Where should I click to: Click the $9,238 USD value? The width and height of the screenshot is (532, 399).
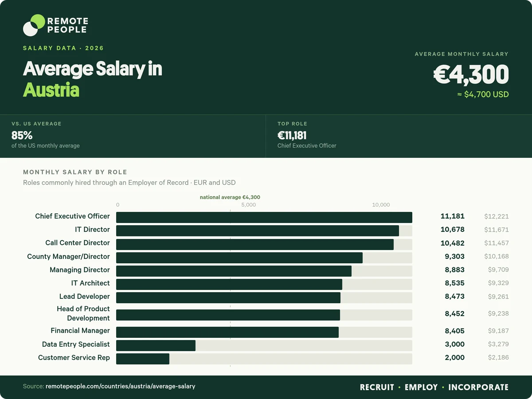(498, 313)
